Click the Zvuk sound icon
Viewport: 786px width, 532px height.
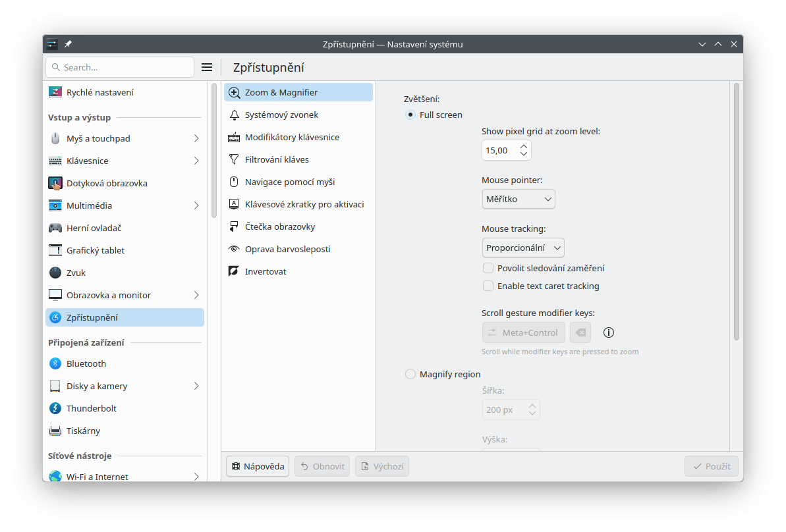55,273
